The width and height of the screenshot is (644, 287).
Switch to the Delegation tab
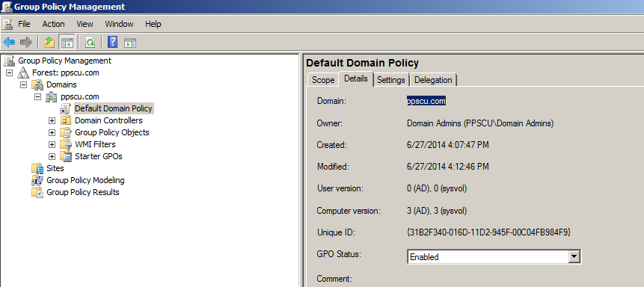point(433,80)
